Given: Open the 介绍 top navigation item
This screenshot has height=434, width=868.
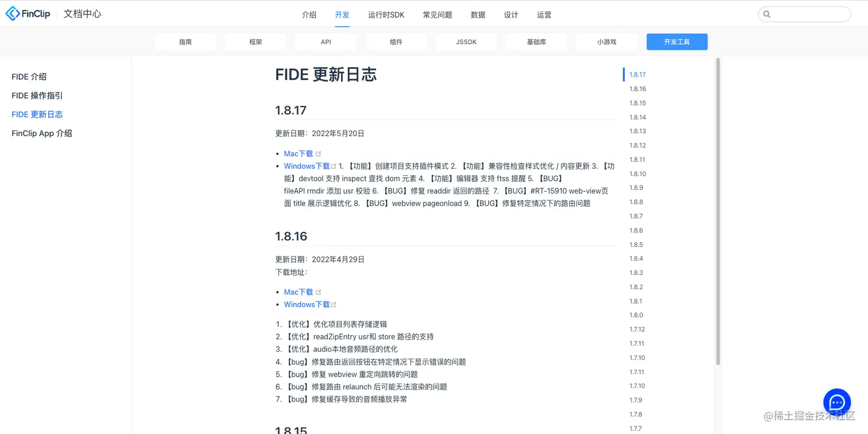Looking at the screenshot, I should click(309, 15).
